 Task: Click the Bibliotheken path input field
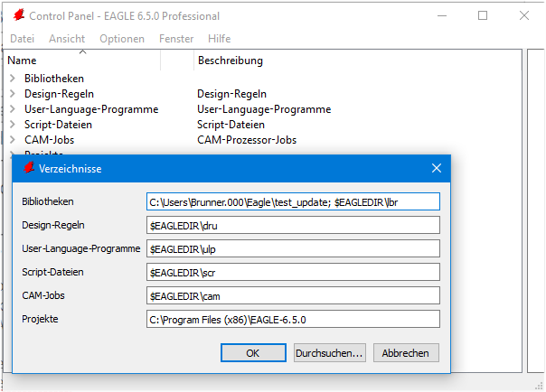[x=293, y=201]
